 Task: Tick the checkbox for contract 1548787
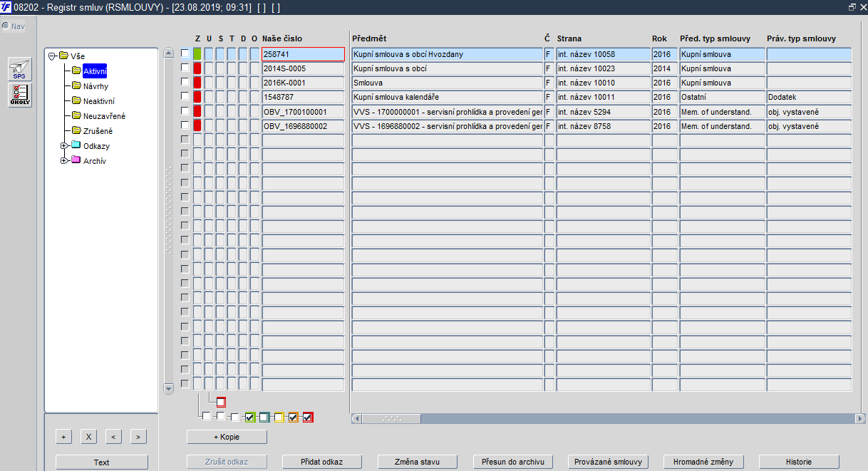click(x=185, y=96)
